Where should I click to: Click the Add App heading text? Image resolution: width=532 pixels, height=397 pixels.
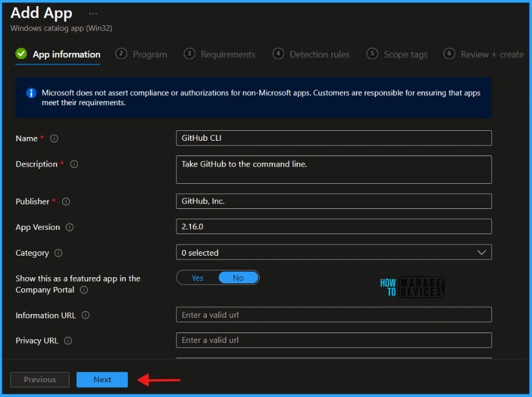(x=41, y=14)
